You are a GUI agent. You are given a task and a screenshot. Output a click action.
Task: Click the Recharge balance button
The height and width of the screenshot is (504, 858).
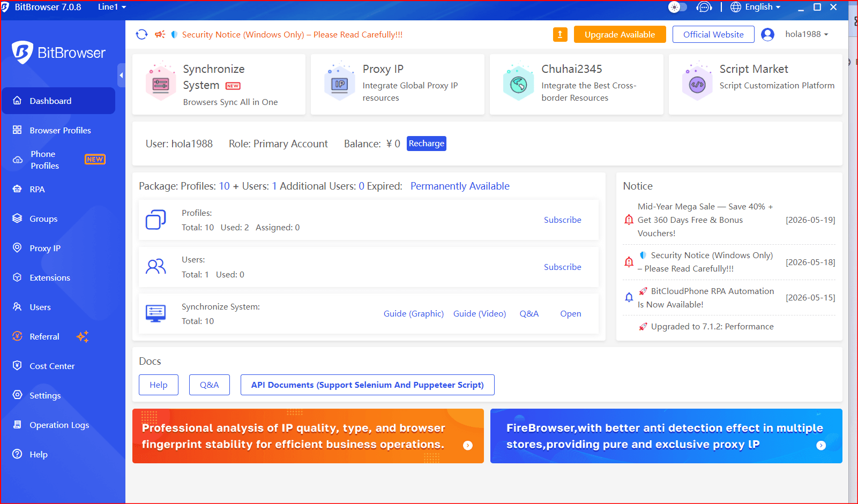(427, 144)
